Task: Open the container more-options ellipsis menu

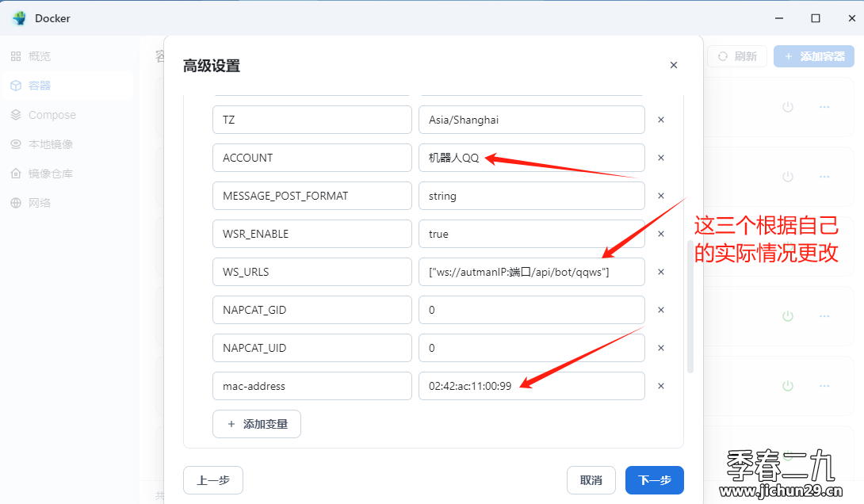Action: [x=824, y=107]
